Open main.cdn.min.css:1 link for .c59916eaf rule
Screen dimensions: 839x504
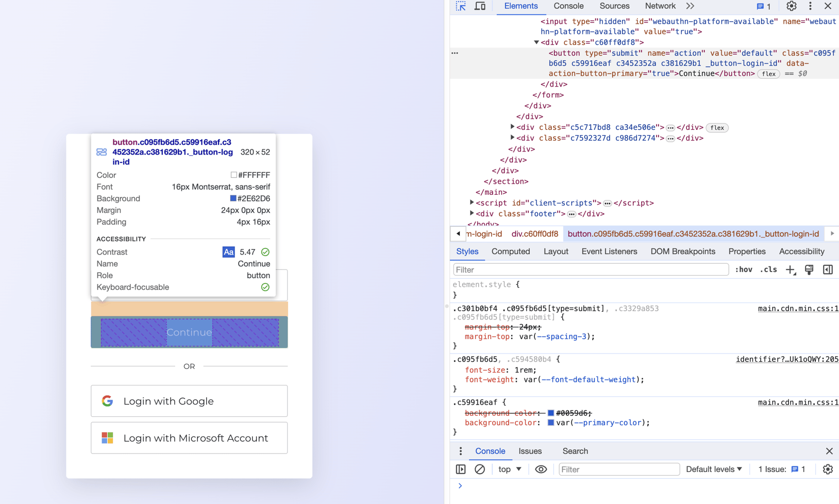(798, 402)
